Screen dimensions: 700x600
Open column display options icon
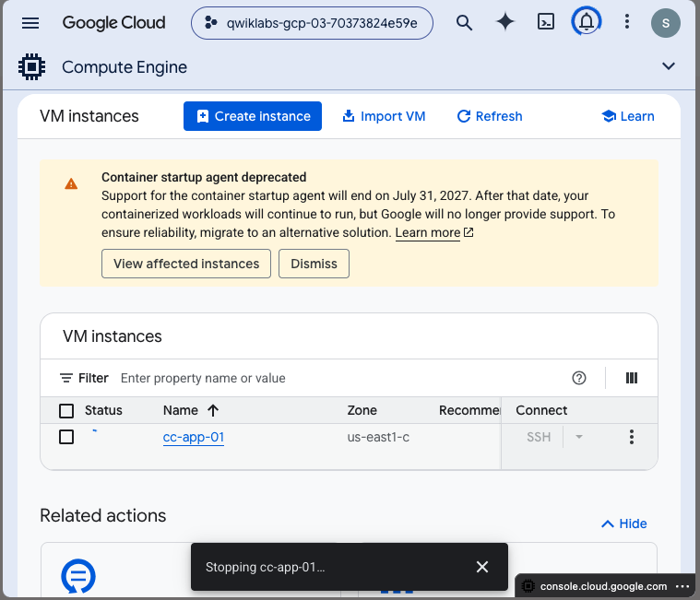coord(631,378)
